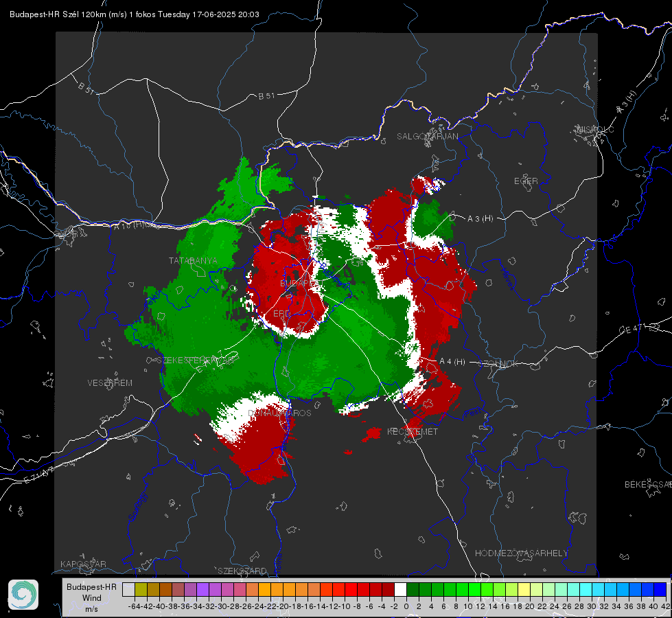This screenshot has width=672, height=618.
Task: Click the swirl logo icon beside the legend
Action: click(x=23, y=595)
